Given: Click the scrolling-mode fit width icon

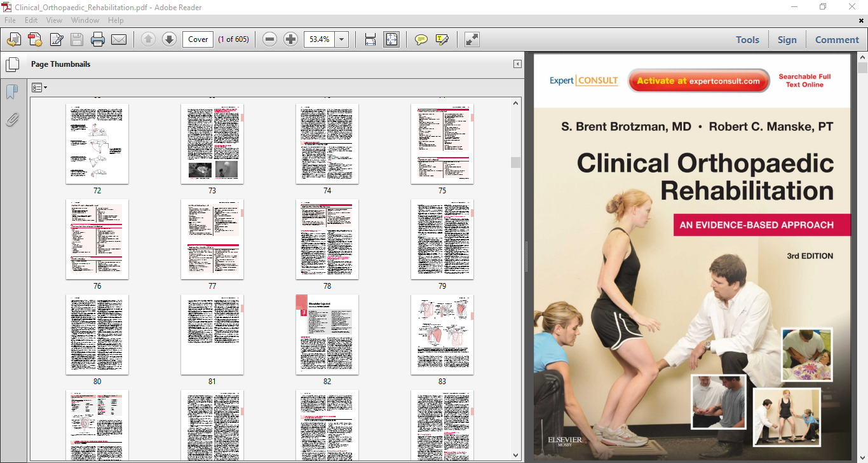Looking at the screenshot, I should (370, 39).
